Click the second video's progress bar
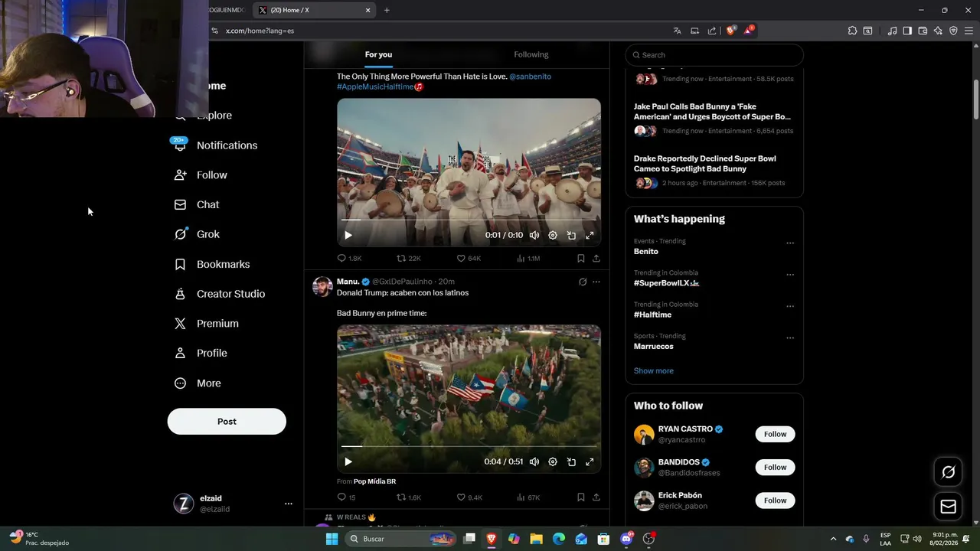The image size is (980, 551). 469,446
